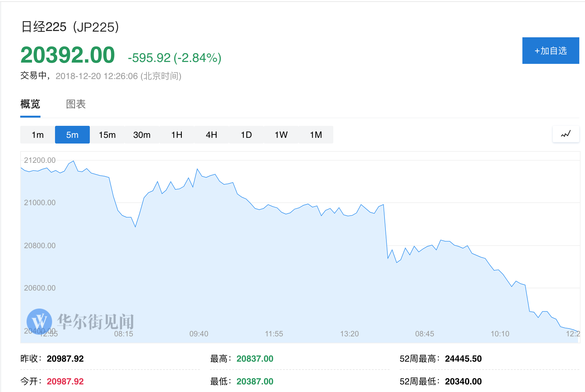The height and width of the screenshot is (392, 585).
Task: Choose the 15m chart interval
Action: pyautogui.click(x=107, y=135)
